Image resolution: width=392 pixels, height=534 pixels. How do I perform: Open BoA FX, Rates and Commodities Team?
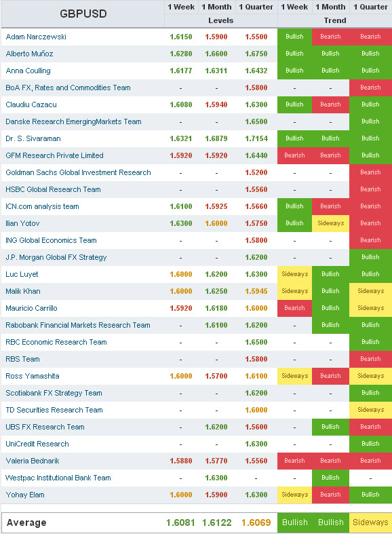click(68, 88)
